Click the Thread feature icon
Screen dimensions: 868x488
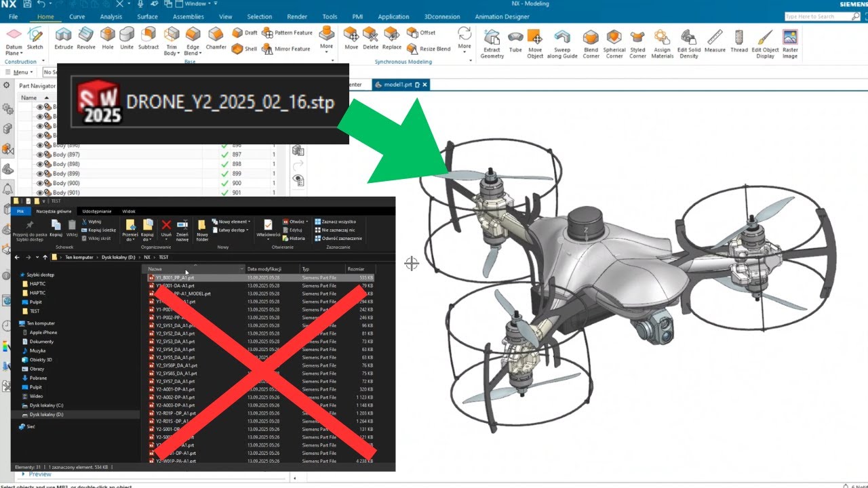tap(739, 37)
